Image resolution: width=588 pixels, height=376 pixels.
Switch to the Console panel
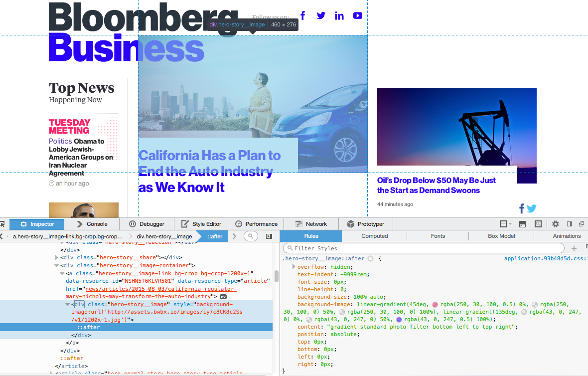click(92, 224)
